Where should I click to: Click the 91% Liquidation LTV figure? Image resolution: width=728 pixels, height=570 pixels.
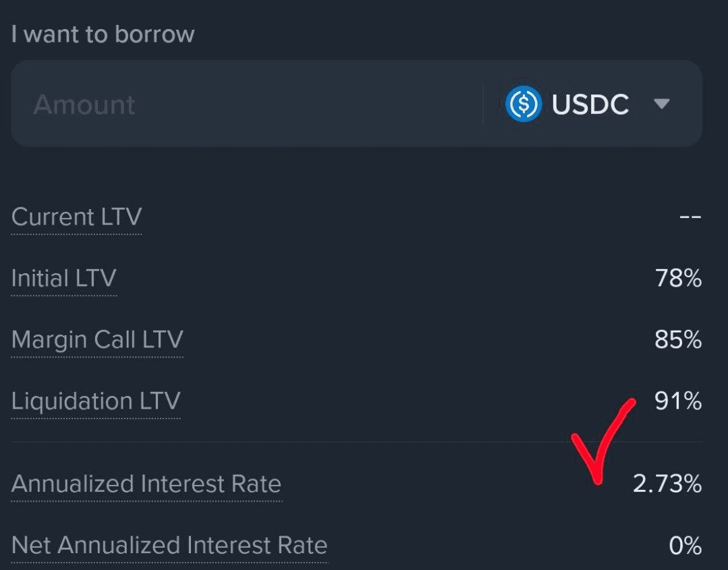[677, 401]
